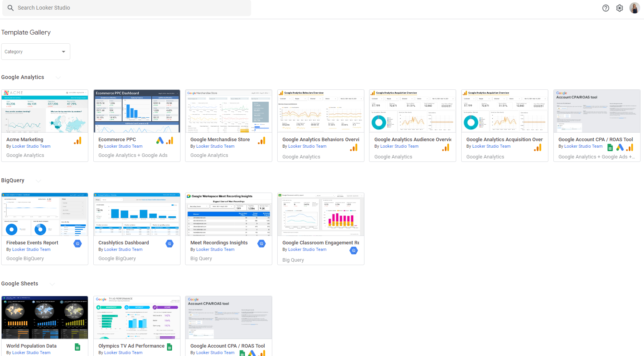
Task: Click the search magnifier icon
Action: (x=10, y=8)
